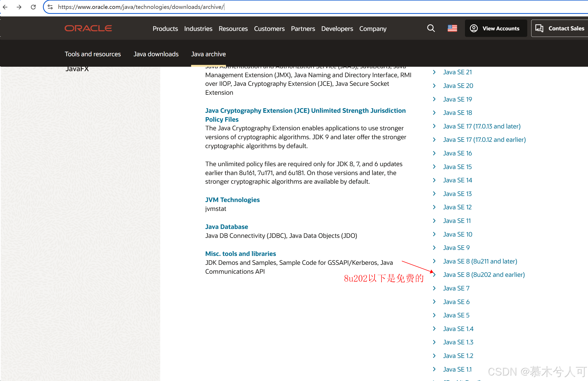
Task: Open Java SE 21 archive link
Action: [457, 72]
